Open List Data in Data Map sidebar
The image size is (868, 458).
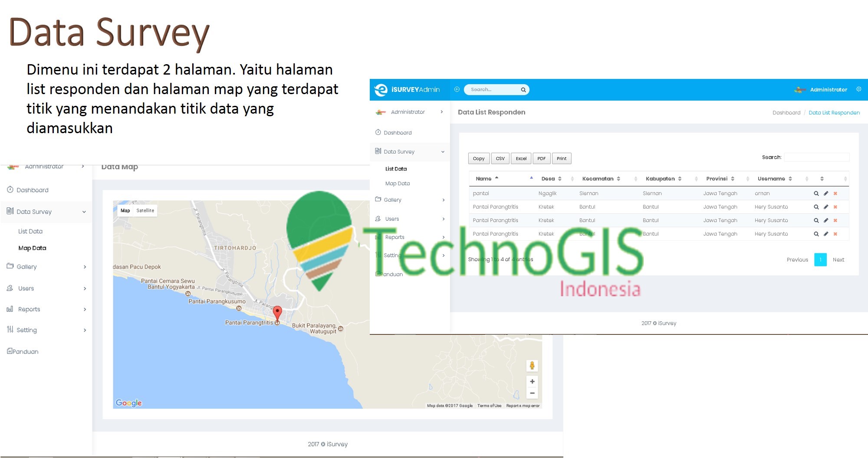(30, 231)
